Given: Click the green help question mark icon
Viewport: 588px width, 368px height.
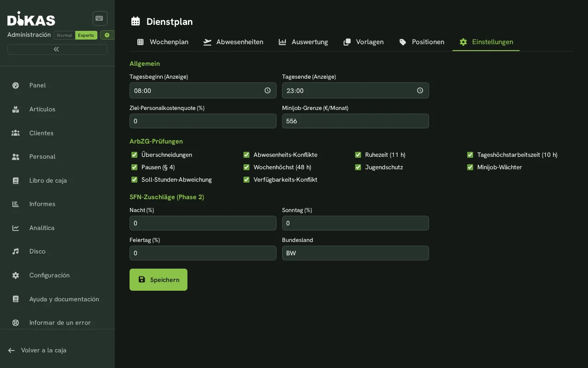Looking at the screenshot, I should point(107,35).
